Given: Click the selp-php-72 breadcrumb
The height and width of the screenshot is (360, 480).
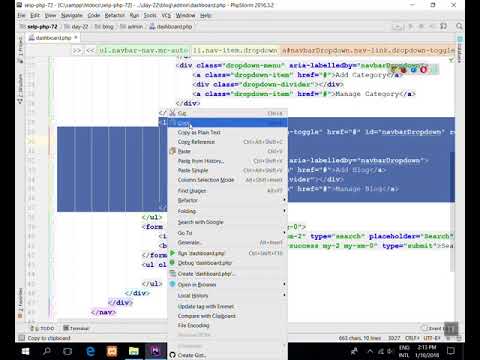Looking at the screenshot, I should [x=39, y=26].
